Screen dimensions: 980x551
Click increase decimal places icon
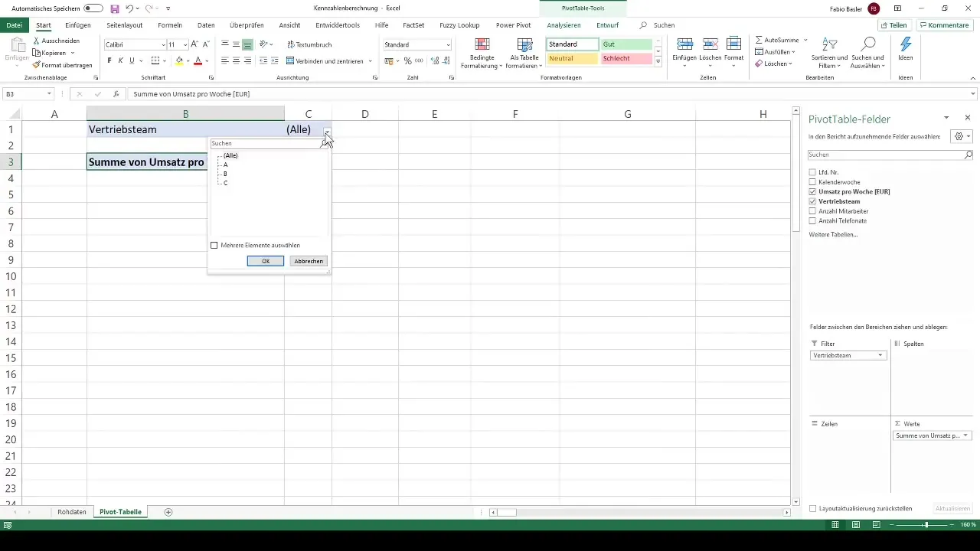pos(433,60)
